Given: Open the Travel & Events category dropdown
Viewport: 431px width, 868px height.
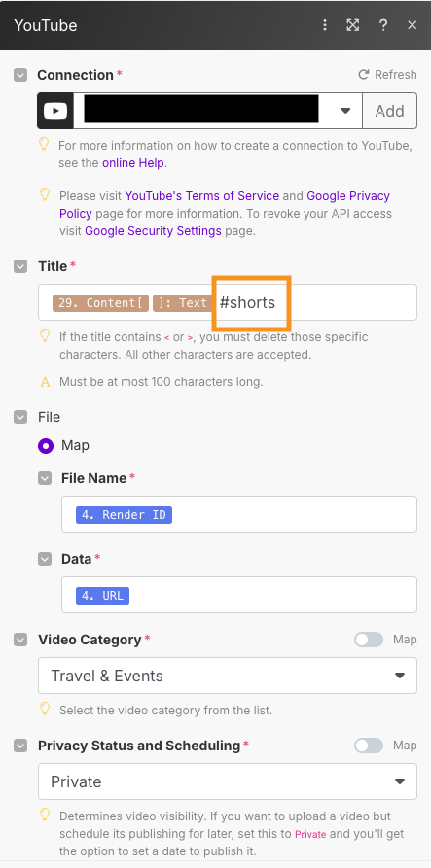Looking at the screenshot, I should pos(227,676).
